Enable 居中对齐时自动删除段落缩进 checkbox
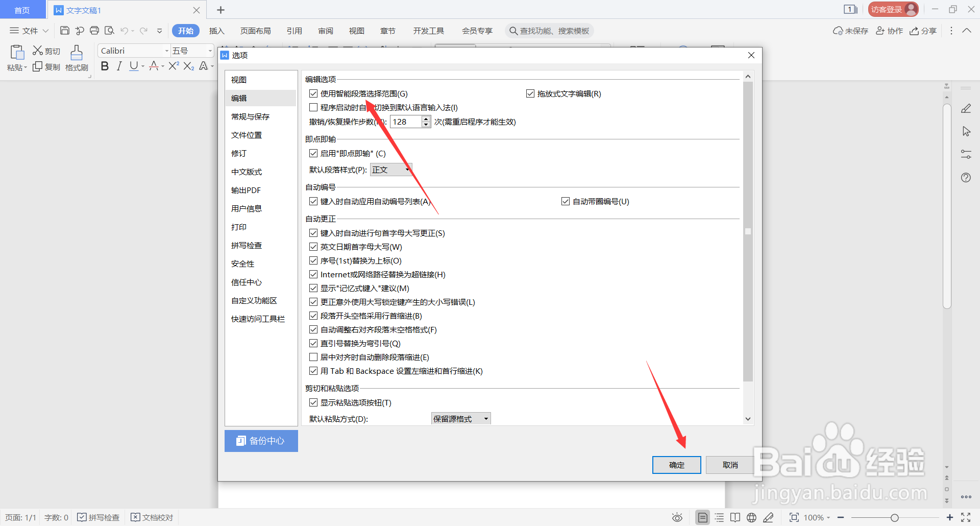980x526 pixels. click(x=313, y=356)
